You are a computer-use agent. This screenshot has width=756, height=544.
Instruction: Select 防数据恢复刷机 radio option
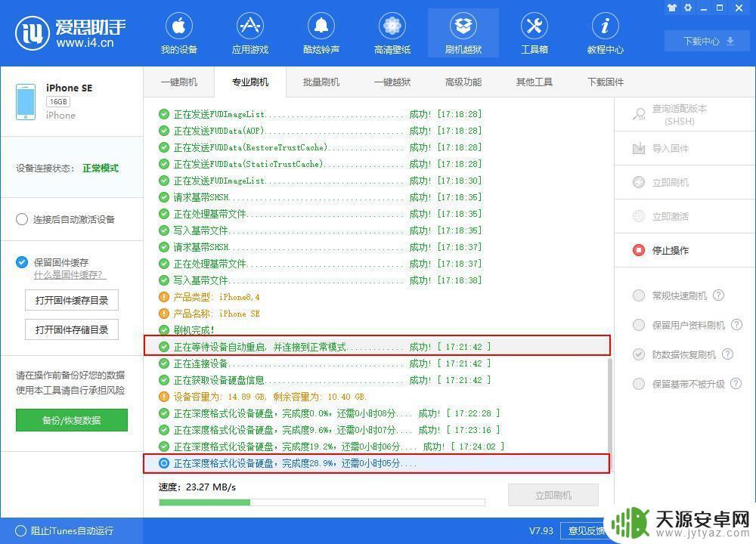click(x=638, y=354)
